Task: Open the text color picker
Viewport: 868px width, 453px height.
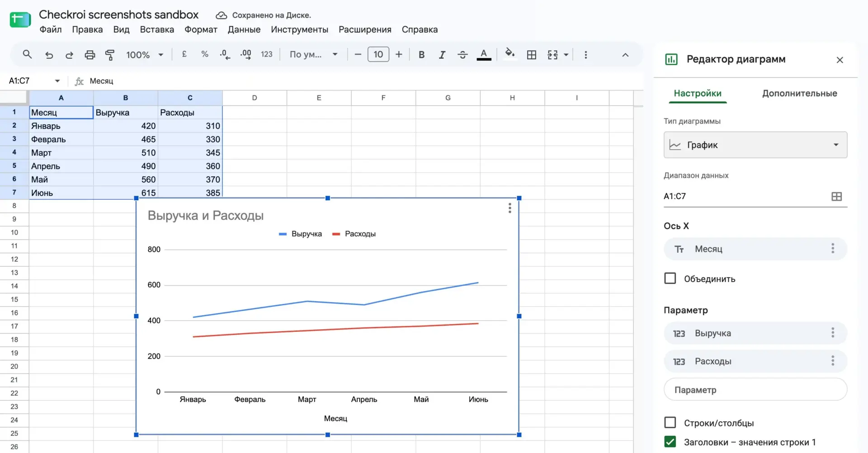Action: [x=484, y=55]
